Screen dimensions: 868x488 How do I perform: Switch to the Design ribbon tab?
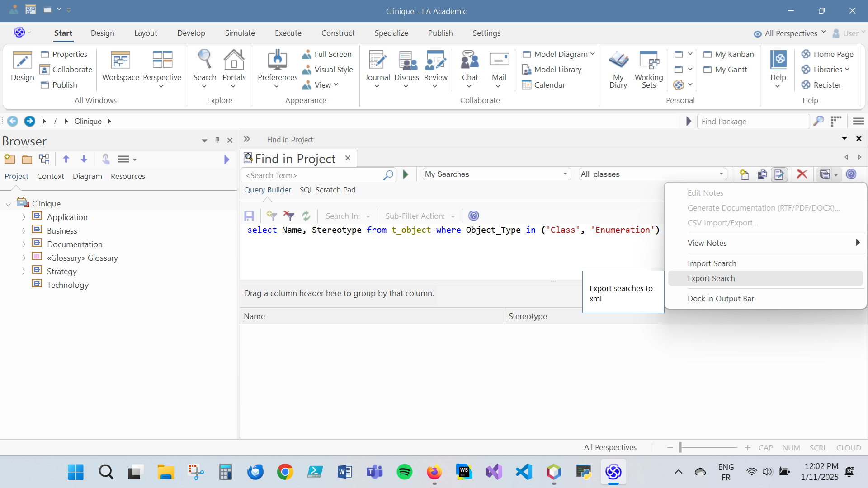(102, 33)
